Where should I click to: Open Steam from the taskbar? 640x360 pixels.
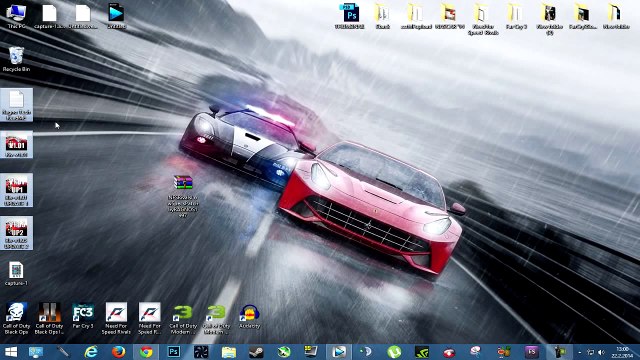(256, 352)
